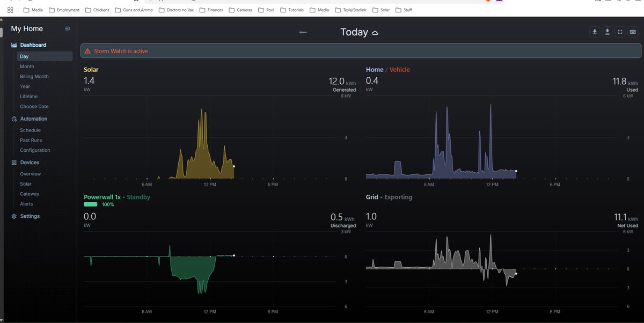The image size is (644, 323).
Task: Click the Storm Watch warning triangle icon
Action: 87,51
